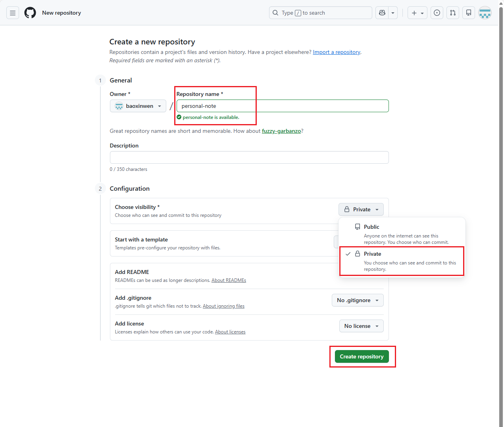The width and height of the screenshot is (504, 427).
Task: Click the GitHub logo in header
Action: coord(30,13)
